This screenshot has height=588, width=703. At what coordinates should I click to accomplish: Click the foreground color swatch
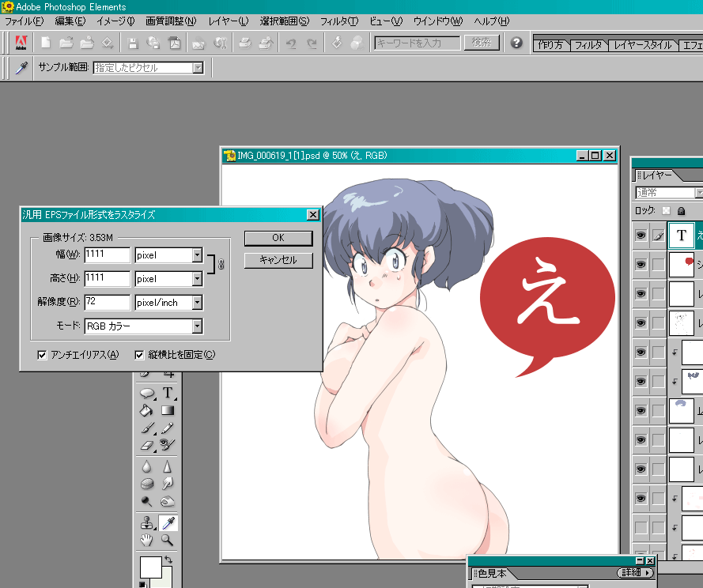(x=150, y=567)
